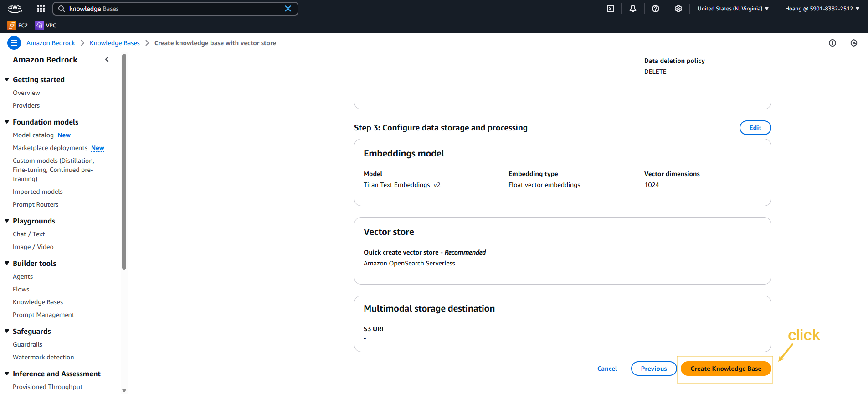The image size is (868, 400).
Task: Click sidebar scroll down arrow
Action: coord(124,390)
